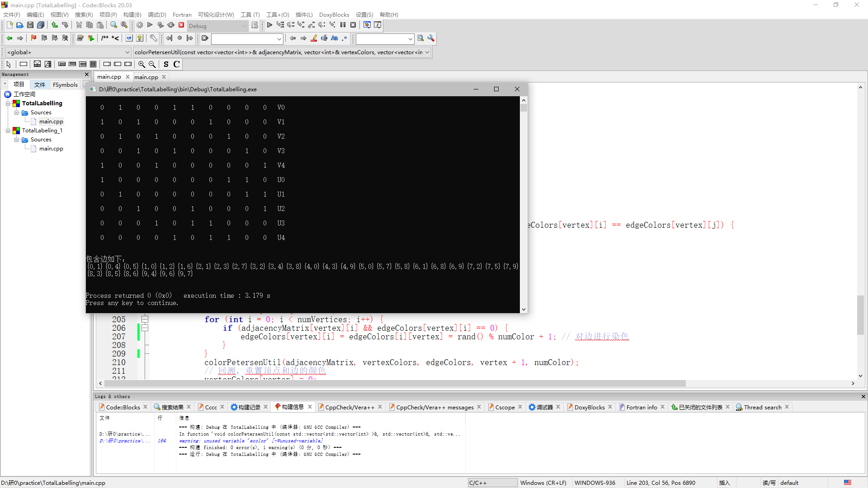Click the Break debugger pause icon
Viewport: 868px width, 488px height.
pos(343,25)
